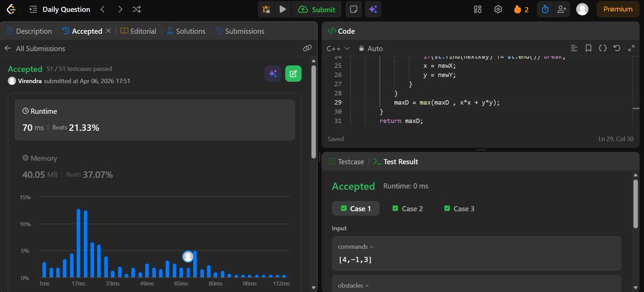
Task: Go to next question arrow
Action: 120,9
